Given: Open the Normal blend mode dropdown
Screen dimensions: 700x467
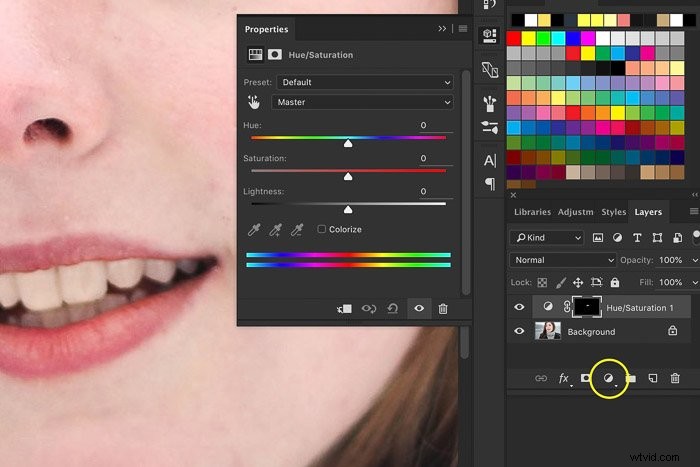Looking at the screenshot, I should click(x=562, y=260).
